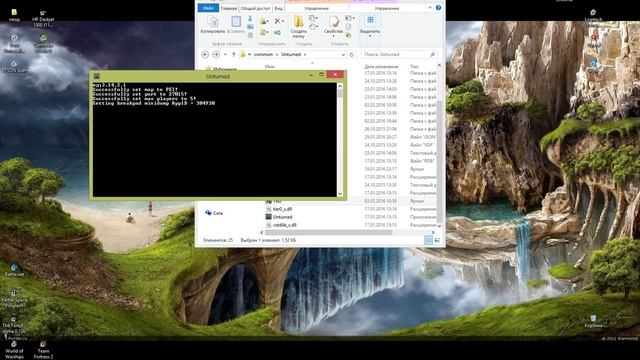640x360 pixels.
Task: Click the Explorer horizontal scroll left arrow
Action: coord(262,232)
